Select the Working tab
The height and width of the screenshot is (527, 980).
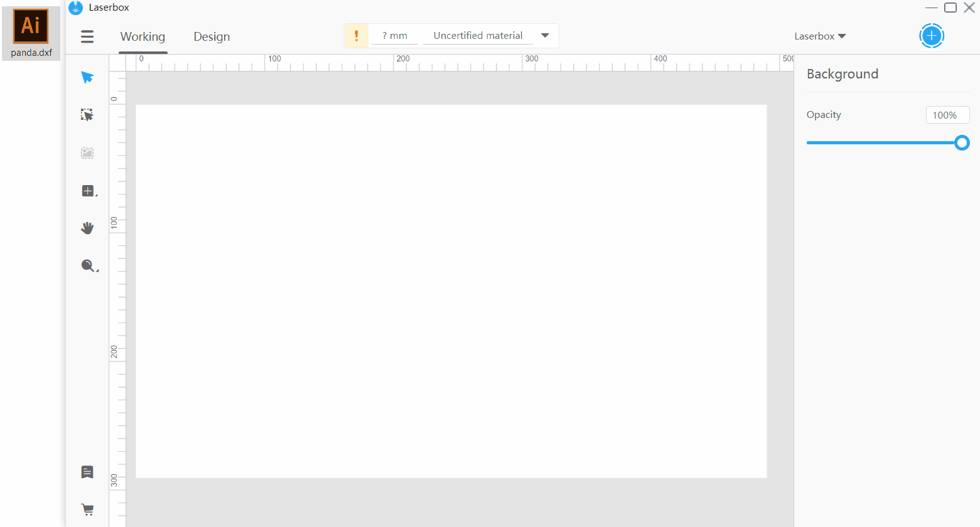pos(143,36)
